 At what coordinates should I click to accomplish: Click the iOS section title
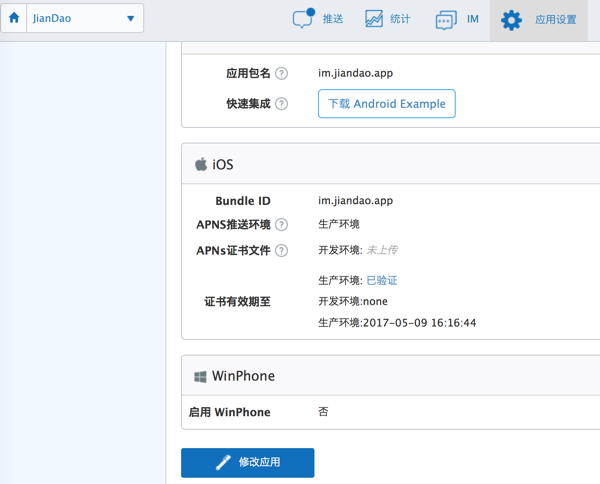tap(223, 165)
